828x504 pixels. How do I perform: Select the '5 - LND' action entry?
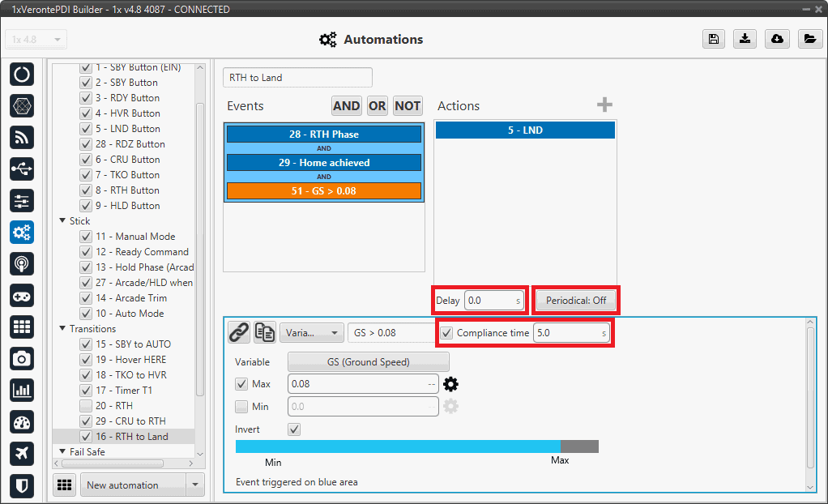tap(525, 130)
